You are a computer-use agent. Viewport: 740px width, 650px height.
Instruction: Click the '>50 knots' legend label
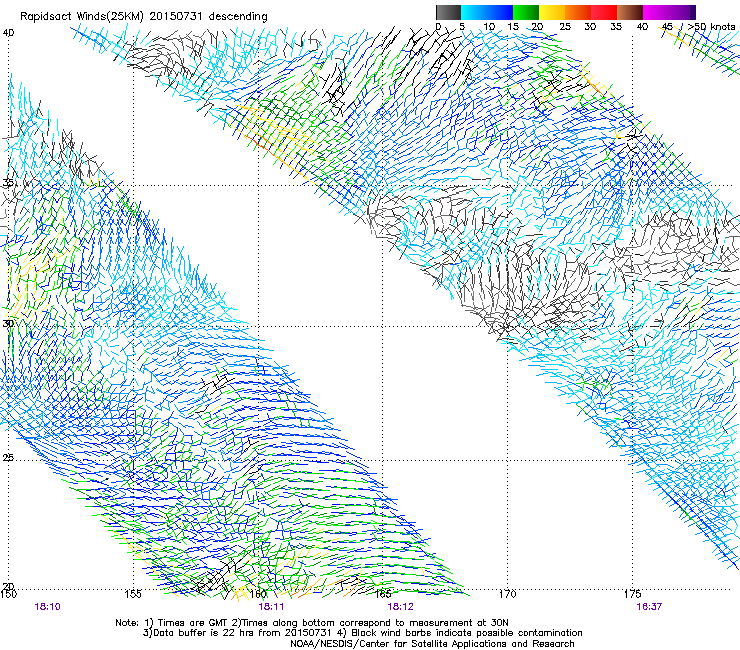click(711, 27)
